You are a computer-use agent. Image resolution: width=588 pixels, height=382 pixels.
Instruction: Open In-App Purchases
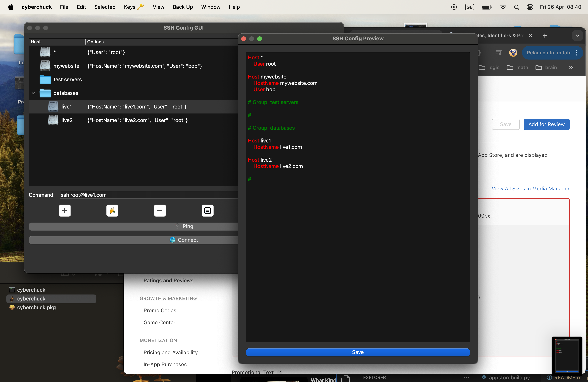pyautogui.click(x=165, y=364)
